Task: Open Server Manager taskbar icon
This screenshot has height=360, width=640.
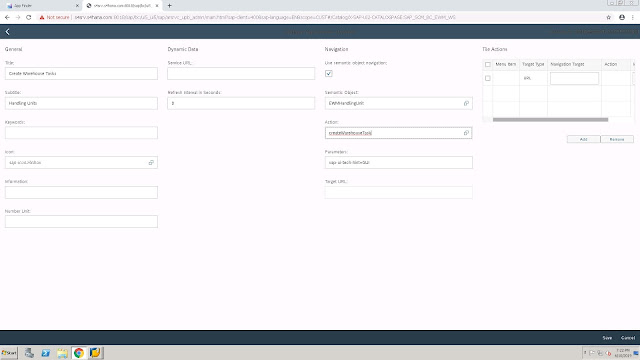Action: [29, 353]
